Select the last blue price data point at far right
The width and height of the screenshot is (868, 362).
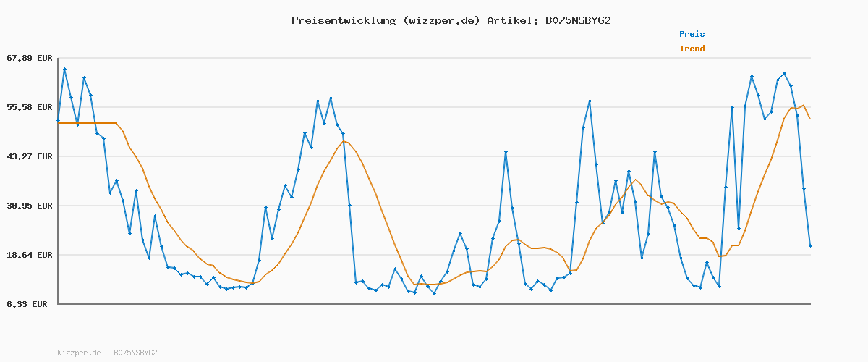[810, 246]
